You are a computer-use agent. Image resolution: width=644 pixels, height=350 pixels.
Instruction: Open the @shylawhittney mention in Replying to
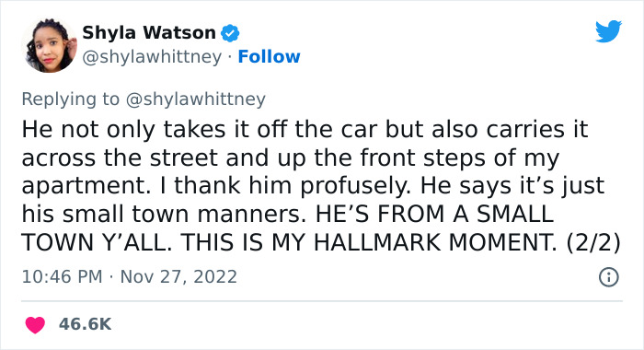(195, 99)
